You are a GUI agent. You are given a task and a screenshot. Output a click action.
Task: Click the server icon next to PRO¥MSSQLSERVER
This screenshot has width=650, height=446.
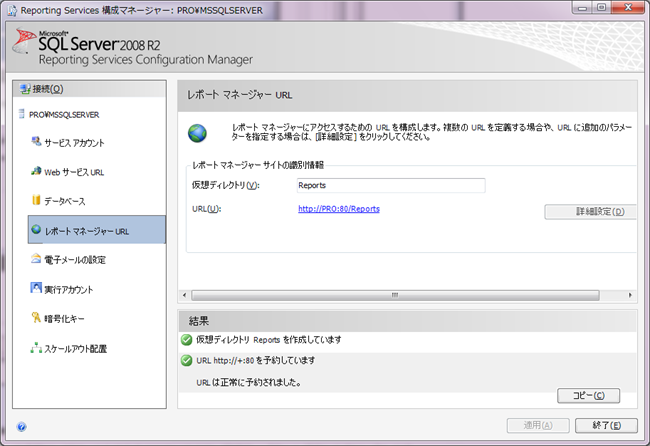click(22, 114)
